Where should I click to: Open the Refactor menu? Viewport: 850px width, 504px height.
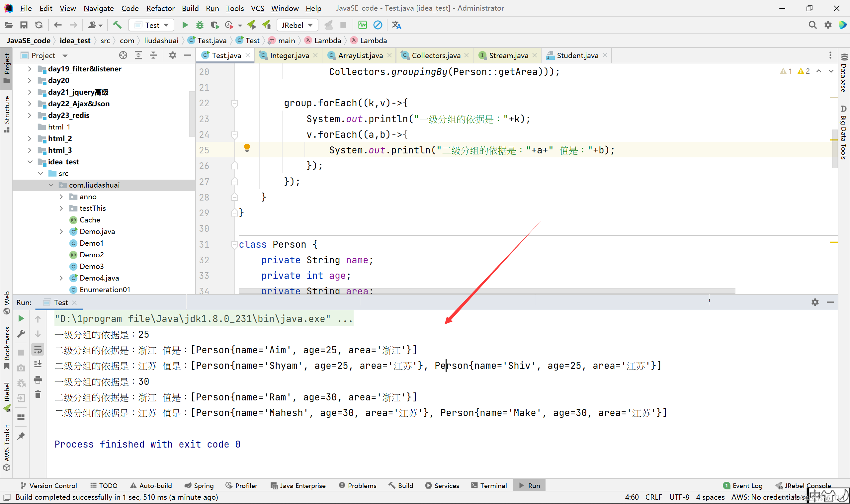(x=160, y=8)
